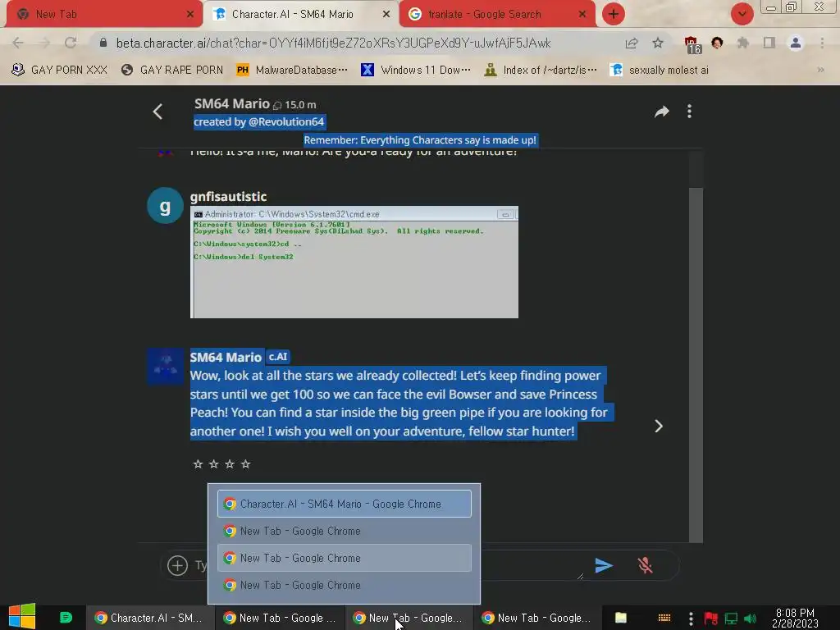Close the tranlate - Google Search tab

582,15
